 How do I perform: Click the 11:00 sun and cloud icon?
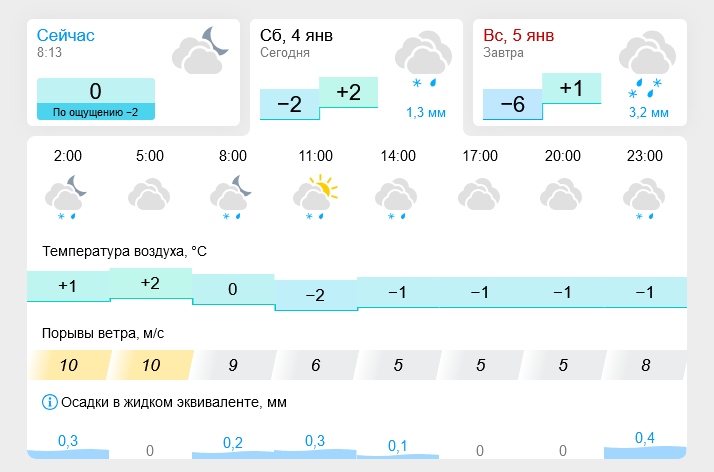(x=315, y=197)
